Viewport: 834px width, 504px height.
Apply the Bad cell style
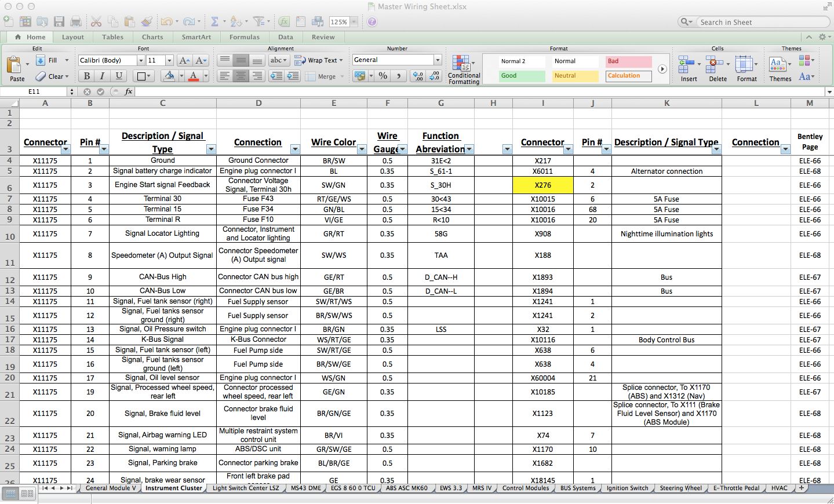tap(629, 61)
